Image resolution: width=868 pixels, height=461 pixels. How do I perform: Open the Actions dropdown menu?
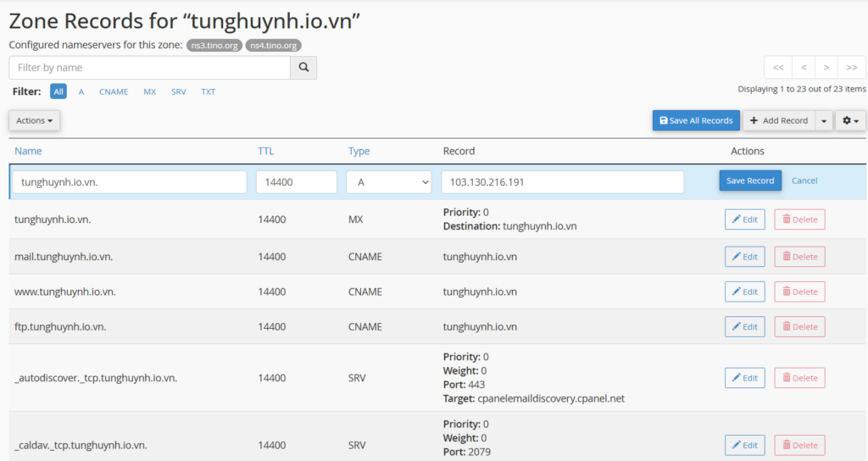(x=34, y=121)
